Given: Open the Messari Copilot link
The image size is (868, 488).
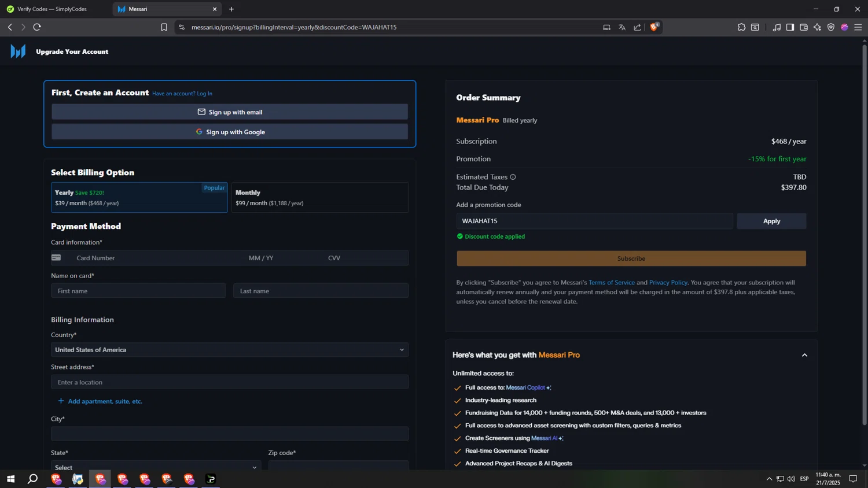Looking at the screenshot, I should point(528,387).
